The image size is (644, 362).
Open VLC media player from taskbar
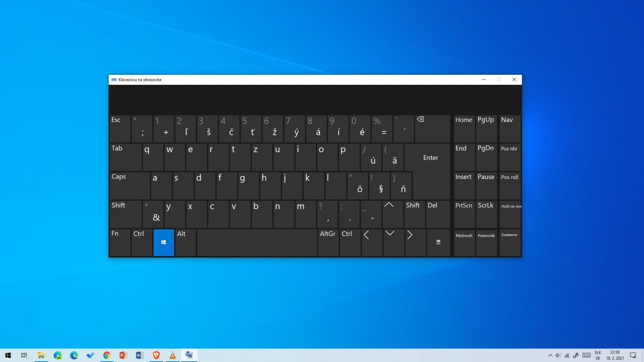click(x=172, y=355)
